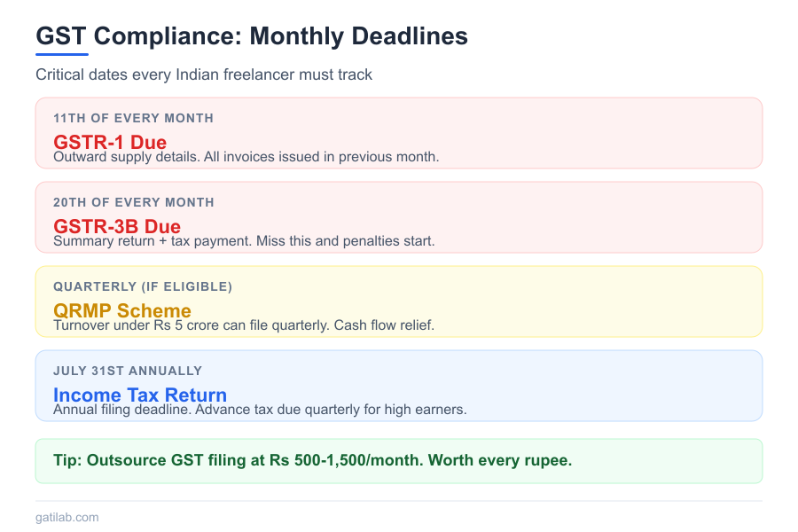Click the blue underline accent below the title
The height and width of the screenshot is (532, 798).
coord(62,54)
